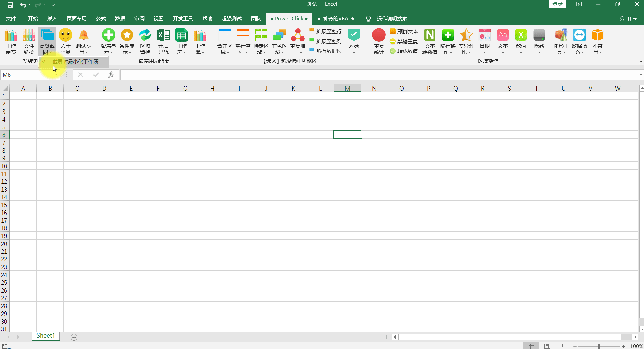
Task: Select 所有数据区 command
Action: [326, 51]
